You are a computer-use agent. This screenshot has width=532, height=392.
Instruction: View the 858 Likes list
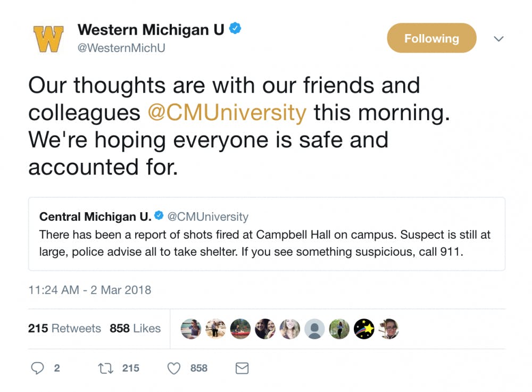click(135, 329)
